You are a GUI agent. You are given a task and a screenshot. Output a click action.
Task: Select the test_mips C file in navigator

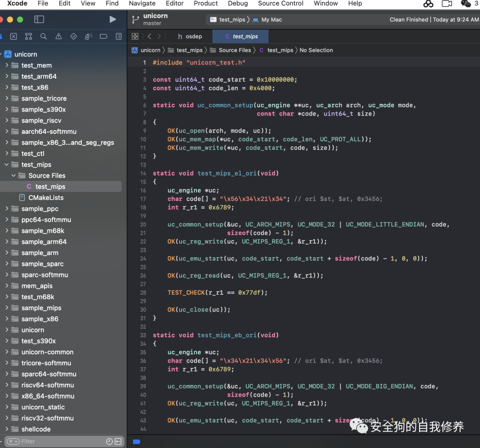[x=61, y=187]
